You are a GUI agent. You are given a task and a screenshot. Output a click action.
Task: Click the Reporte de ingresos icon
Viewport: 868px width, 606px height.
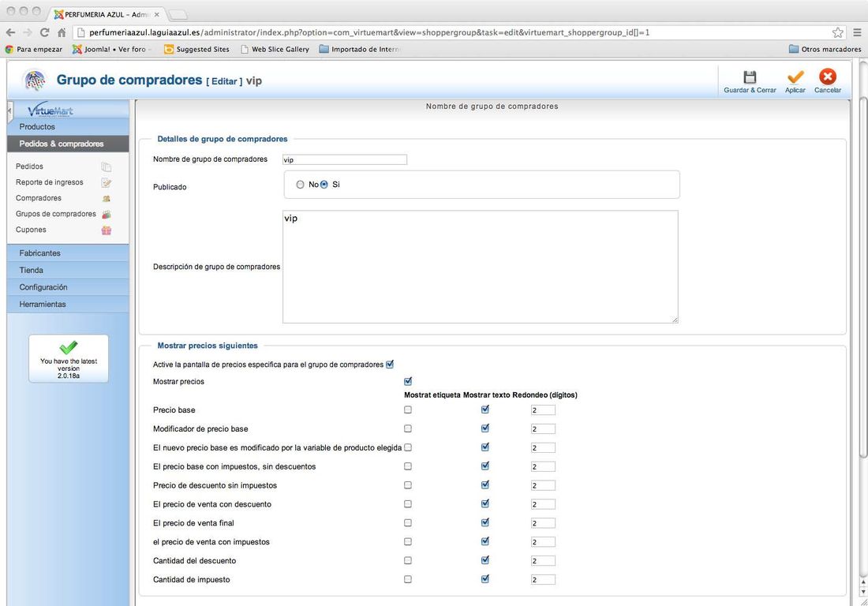click(x=107, y=182)
